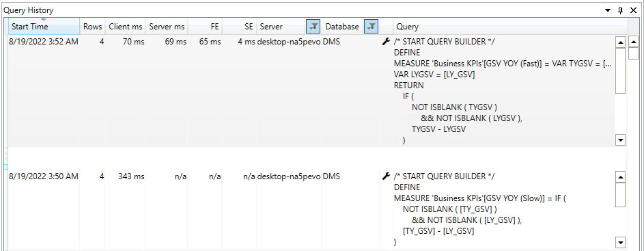This screenshot has height=251, width=644.
Task: Click the Server column header label
Action: (271, 27)
